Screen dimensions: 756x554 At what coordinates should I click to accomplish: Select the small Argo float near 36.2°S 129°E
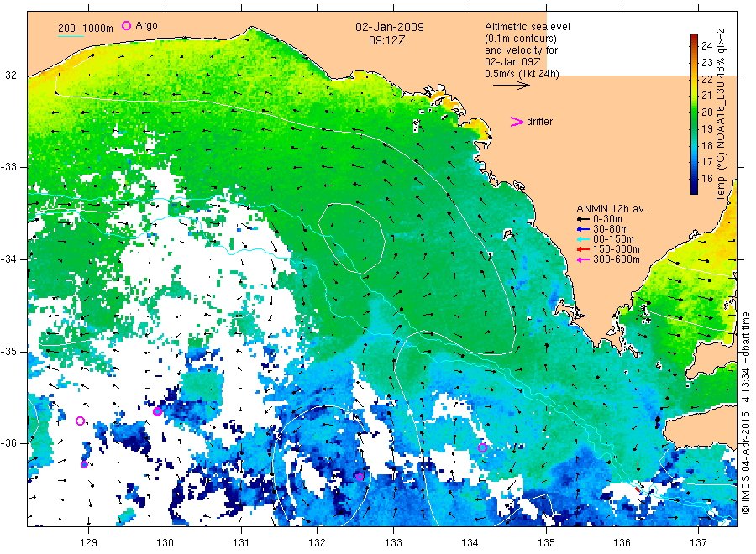coord(84,464)
